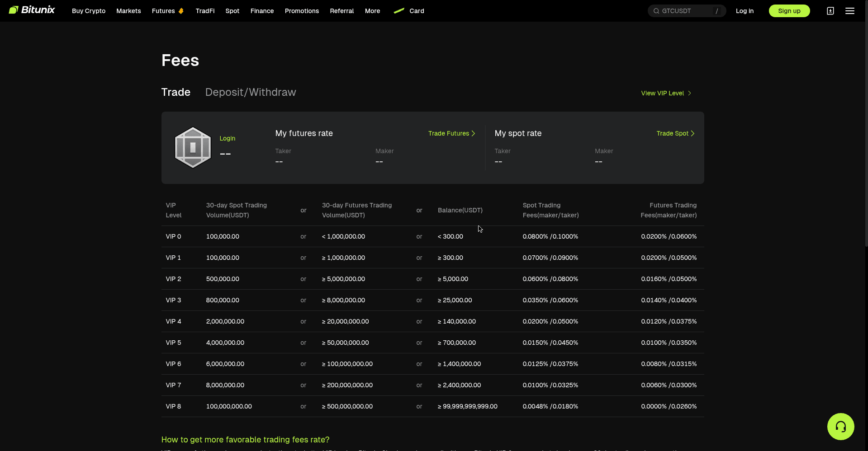Open the hamburger menu icon
Viewport: 868px width, 451px height.
tap(850, 11)
